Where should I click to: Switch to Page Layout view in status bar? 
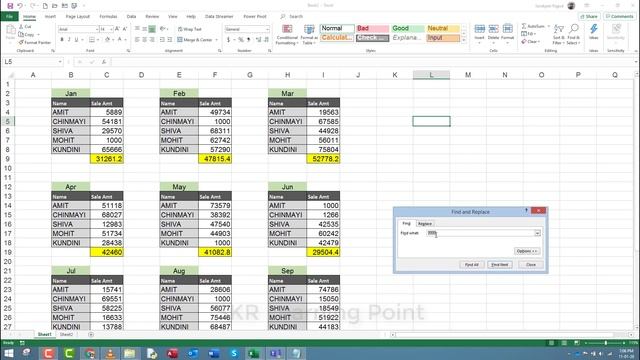(x=564, y=343)
